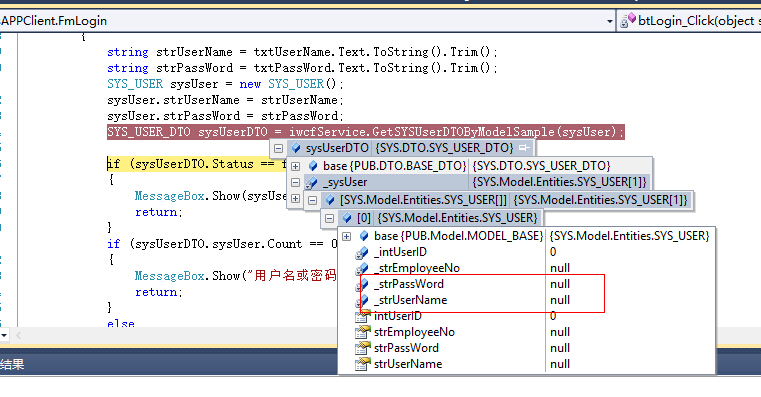Click the [0] value {SYS.Model.Entities.SYS_USER}
The height and width of the screenshot is (397, 761).
[x=458, y=218]
